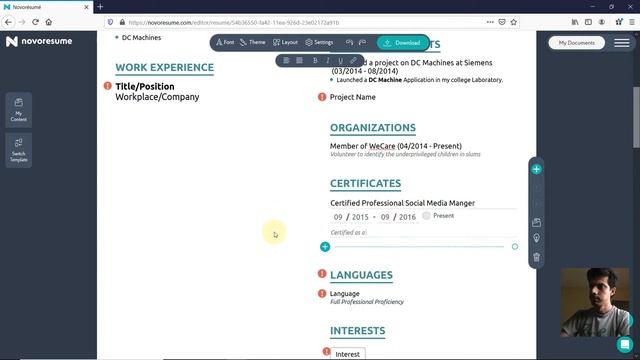Edit the certificate start month field
This screenshot has width=640, height=360.
[x=338, y=217]
